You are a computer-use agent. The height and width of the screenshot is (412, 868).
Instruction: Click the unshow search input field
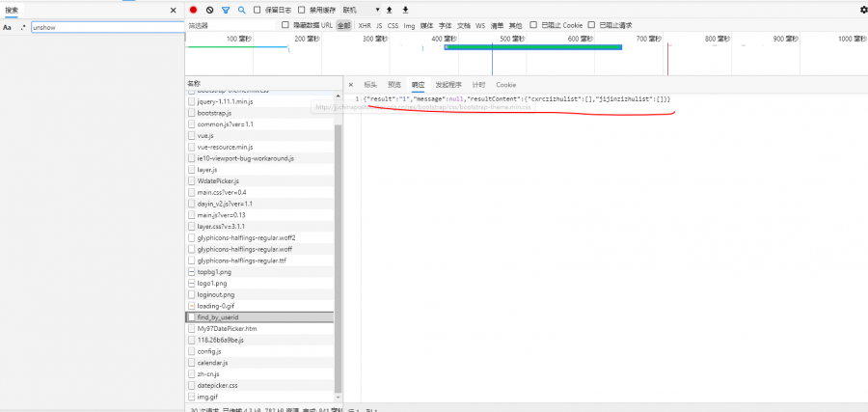106,28
